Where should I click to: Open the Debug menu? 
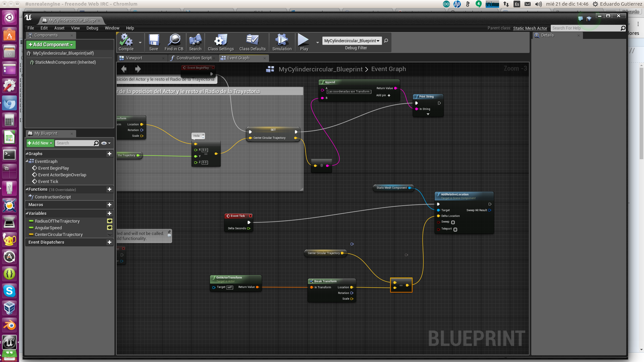[x=92, y=28]
